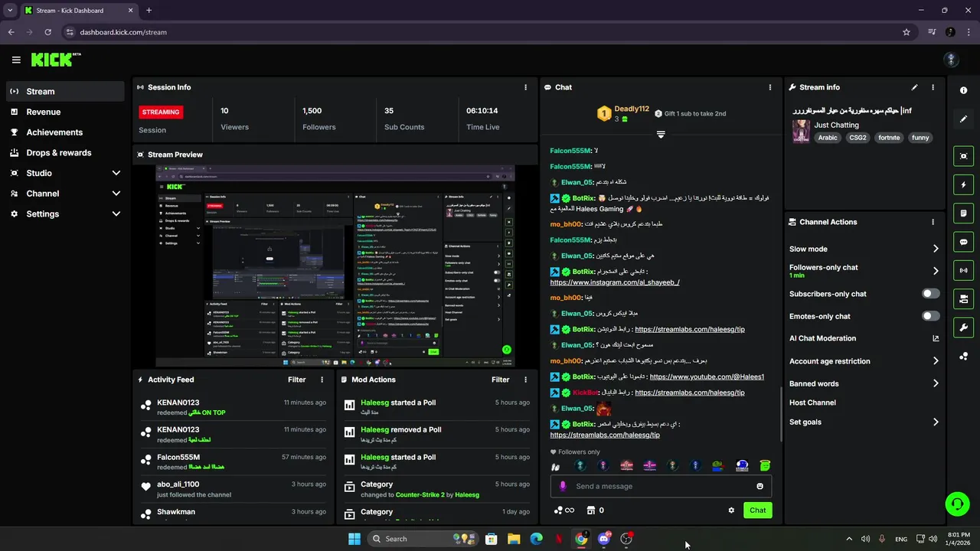Open chat settings gear icon
This screenshot has height=551, width=980.
point(731,510)
